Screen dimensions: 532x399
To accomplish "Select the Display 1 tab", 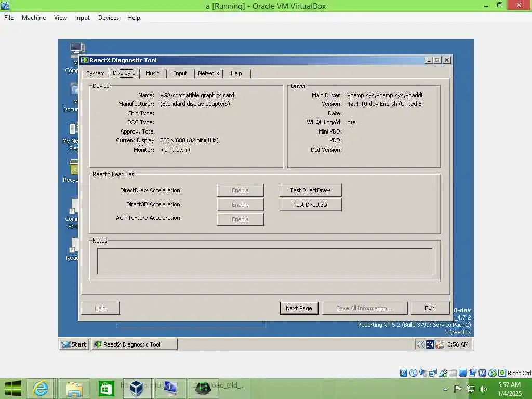I will (124, 73).
